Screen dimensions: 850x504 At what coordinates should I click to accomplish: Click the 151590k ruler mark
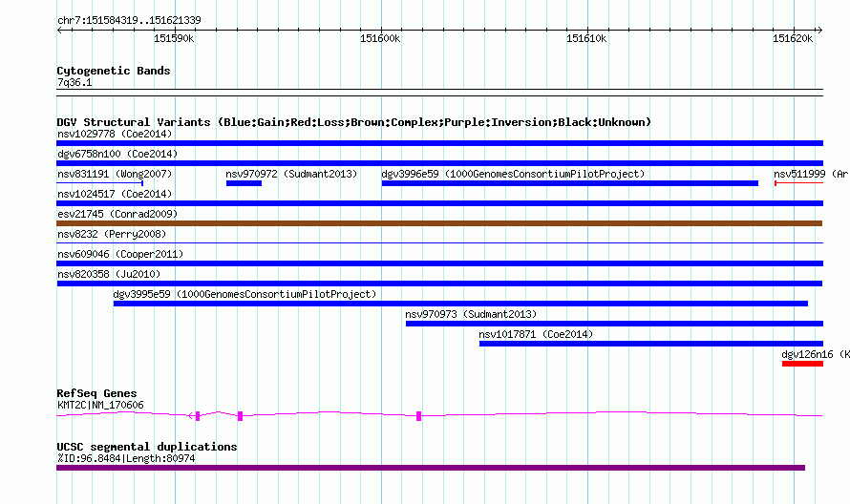pos(174,38)
